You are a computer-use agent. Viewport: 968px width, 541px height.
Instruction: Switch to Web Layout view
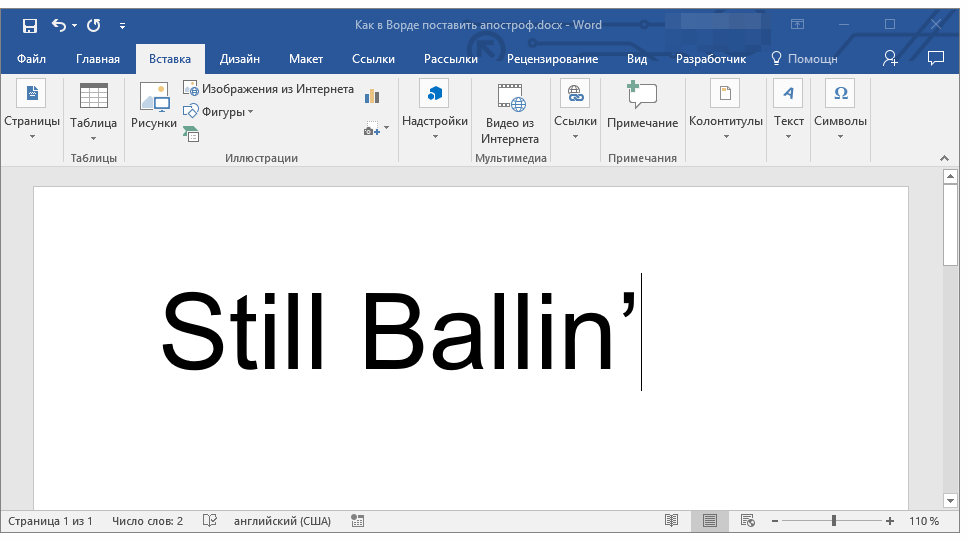[x=747, y=521]
